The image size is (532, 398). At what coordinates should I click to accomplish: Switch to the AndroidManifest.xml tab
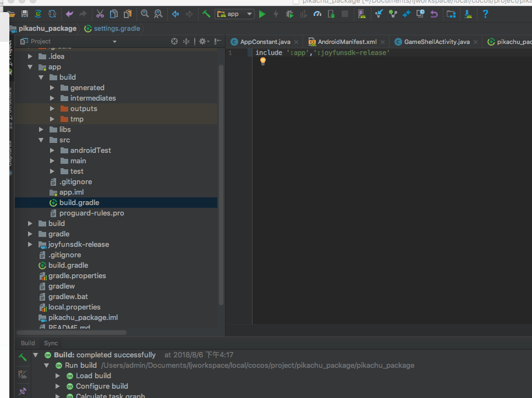[347, 42]
